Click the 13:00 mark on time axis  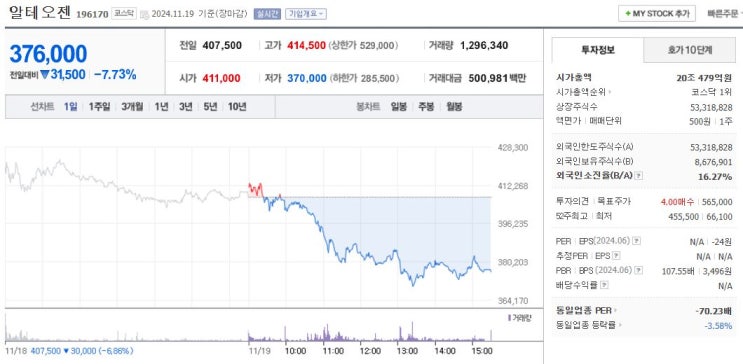tap(407, 351)
